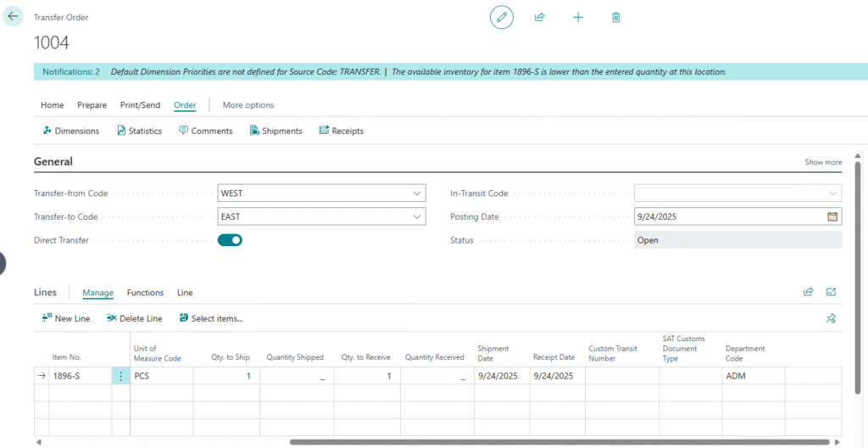Screen dimensions: 868x448
Task: Turn off the Direct Transfer toggle
Action: [x=230, y=240]
